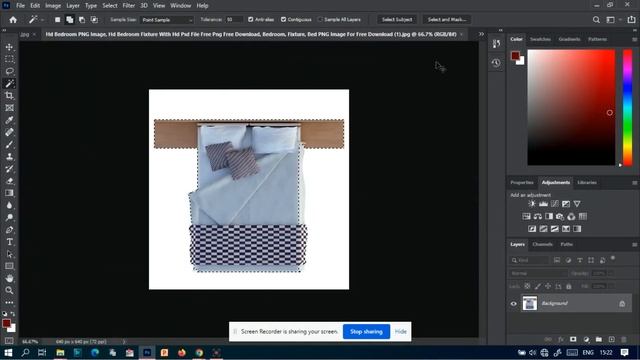The height and width of the screenshot is (360, 640).
Task: Open the Image menu
Action: [53, 6]
